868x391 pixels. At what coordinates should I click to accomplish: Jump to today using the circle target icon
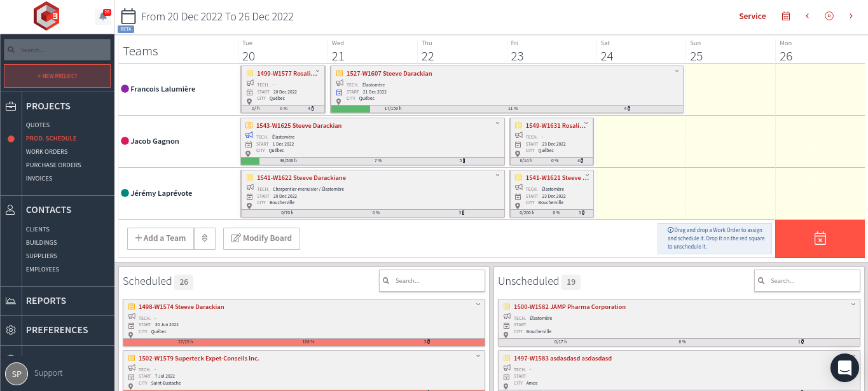(x=829, y=17)
